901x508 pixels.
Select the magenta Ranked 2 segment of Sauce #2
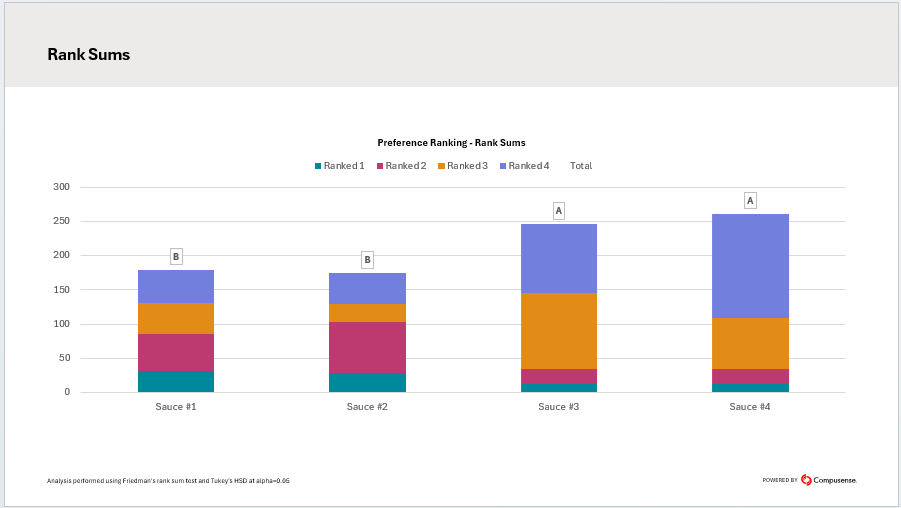pyautogui.click(x=367, y=347)
